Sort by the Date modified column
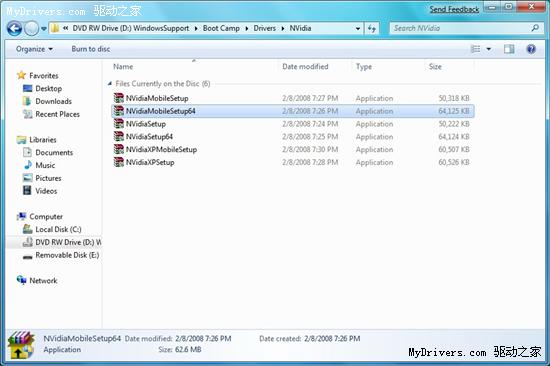The width and height of the screenshot is (550, 366). tap(305, 67)
